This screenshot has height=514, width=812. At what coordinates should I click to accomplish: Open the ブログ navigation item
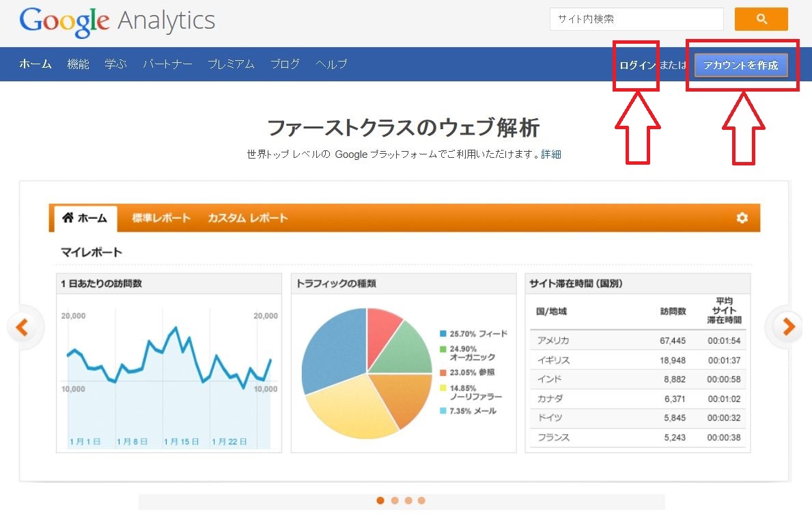285,64
